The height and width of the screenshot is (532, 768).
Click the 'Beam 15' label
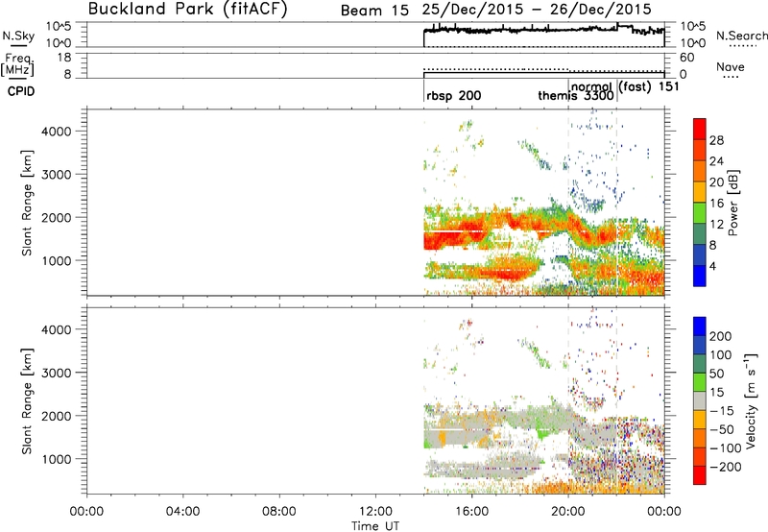click(374, 10)
